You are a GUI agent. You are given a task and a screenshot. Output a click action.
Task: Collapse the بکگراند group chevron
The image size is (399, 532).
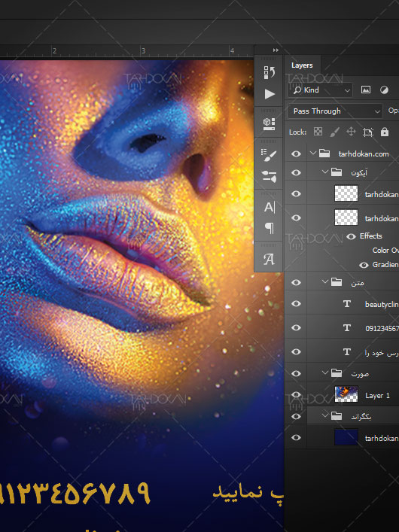click(x=325, y=415)
